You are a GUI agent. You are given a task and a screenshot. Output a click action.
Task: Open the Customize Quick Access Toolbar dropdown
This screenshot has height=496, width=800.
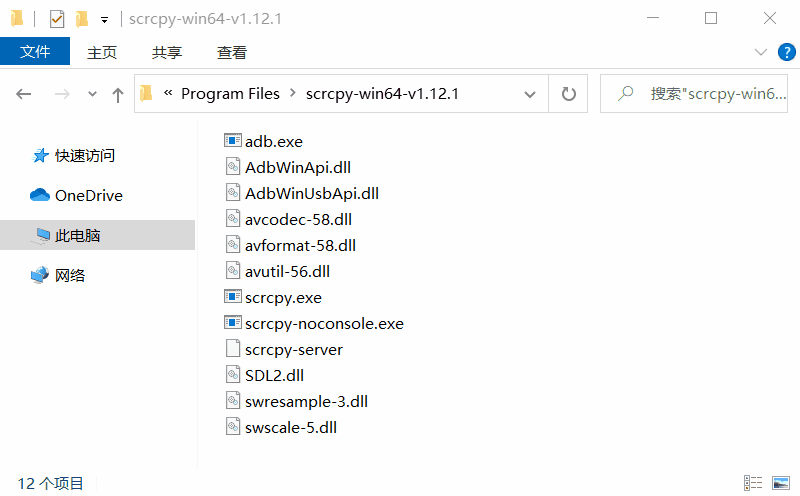pos(104,19)
